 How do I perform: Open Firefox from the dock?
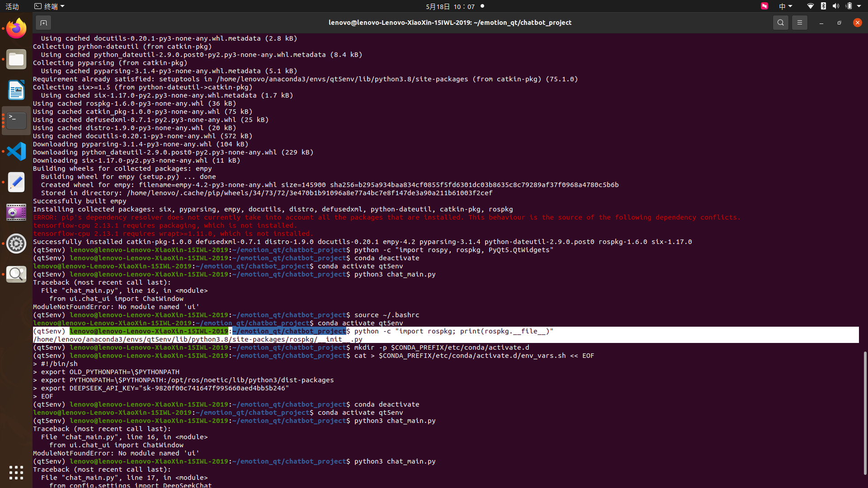[x=16, y=28]
